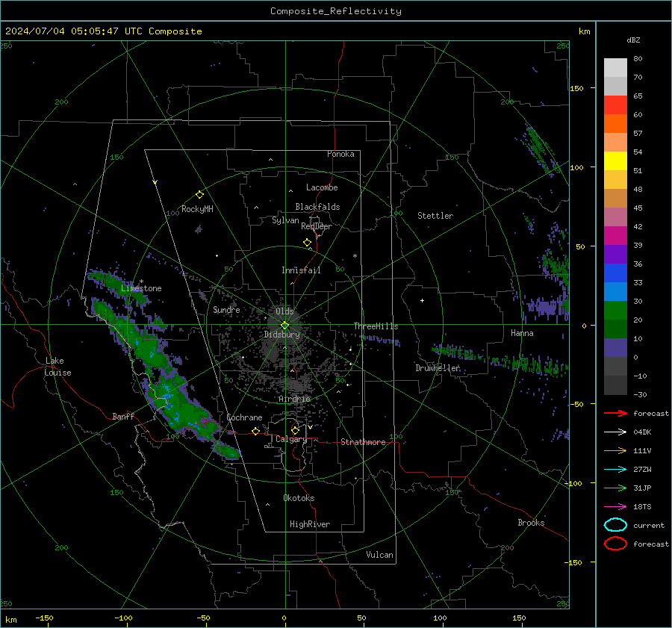The height and width of the screenshot is (628, 672).
Task: Pick the red 65-60 dBZ swatch
Action: pyautogui.click(x=615, y=105)
